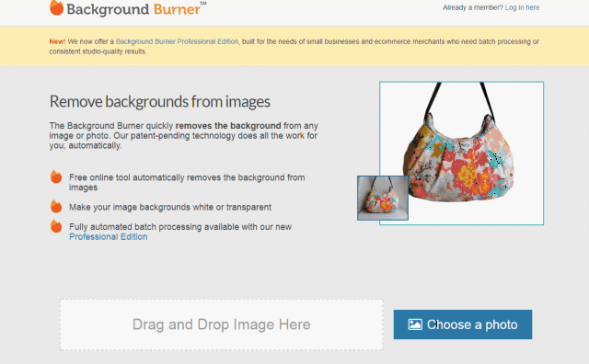This screenshot has height=364, width=589.
Task: Click the Already a member? text
Action: [472, 7]
